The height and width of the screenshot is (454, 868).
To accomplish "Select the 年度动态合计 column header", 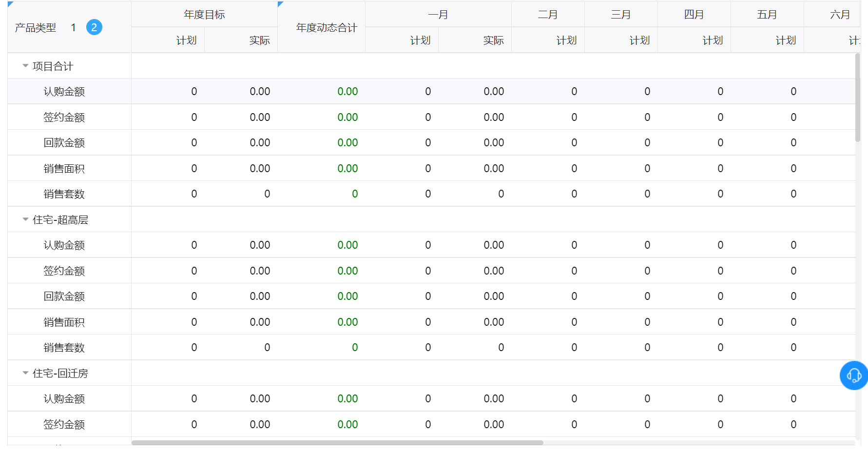I will point(326,28).
